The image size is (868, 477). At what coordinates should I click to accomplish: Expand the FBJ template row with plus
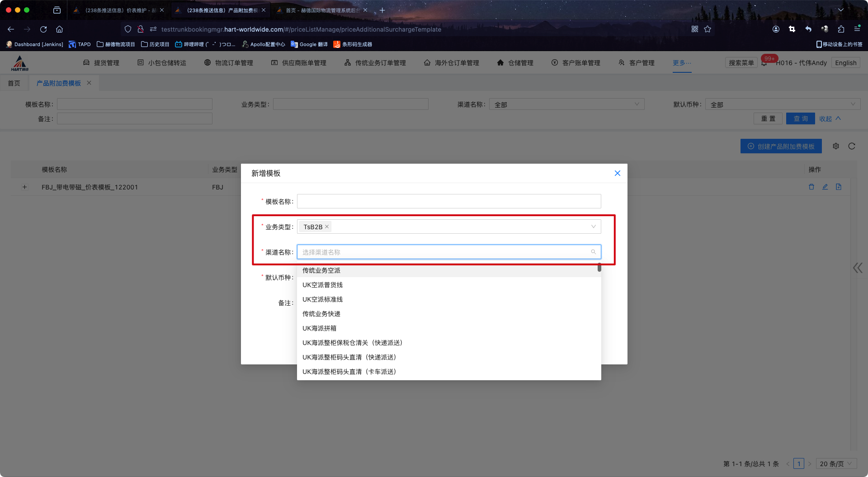pyautogui.click(x=24, y=187)
